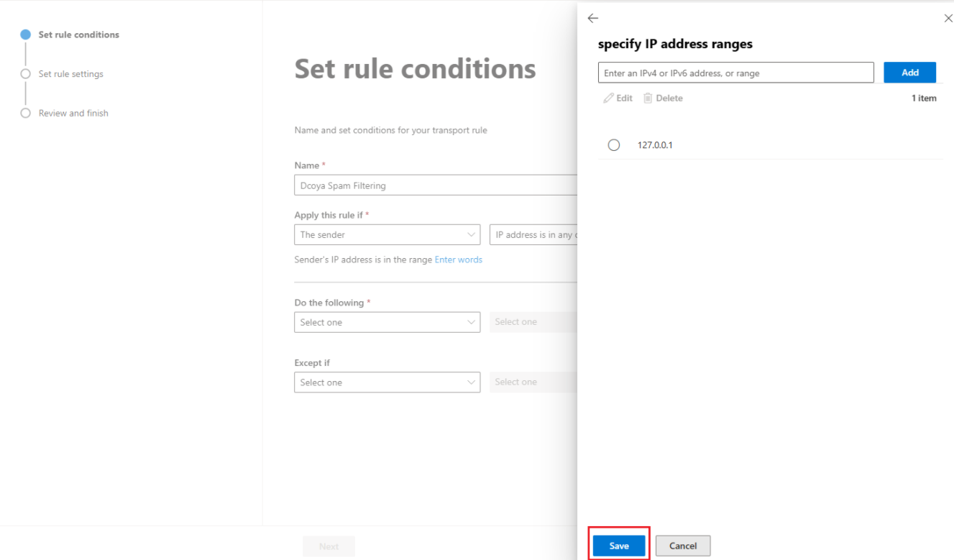
Task: Click the back arrow in the panel
Action: point(592,18)
